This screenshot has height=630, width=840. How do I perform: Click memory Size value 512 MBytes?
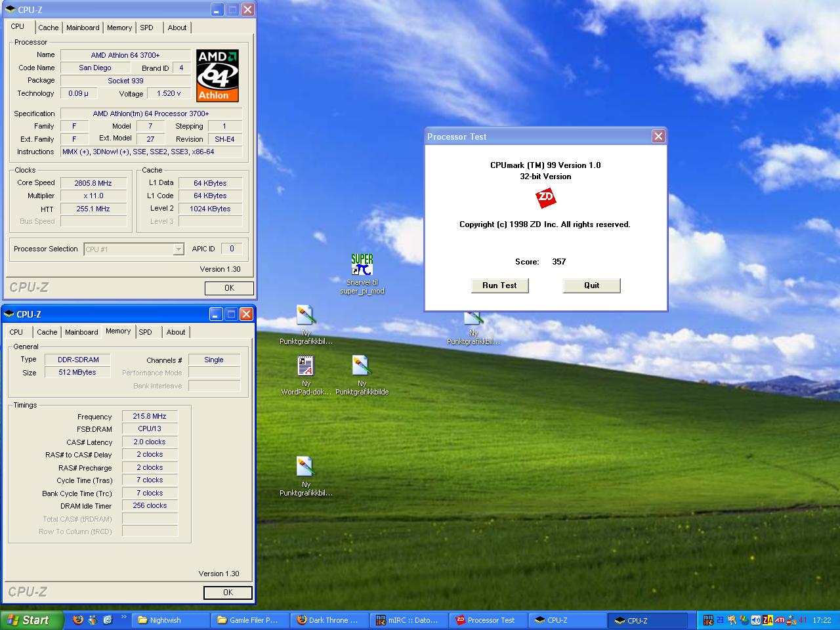click(x=77, y=372)
